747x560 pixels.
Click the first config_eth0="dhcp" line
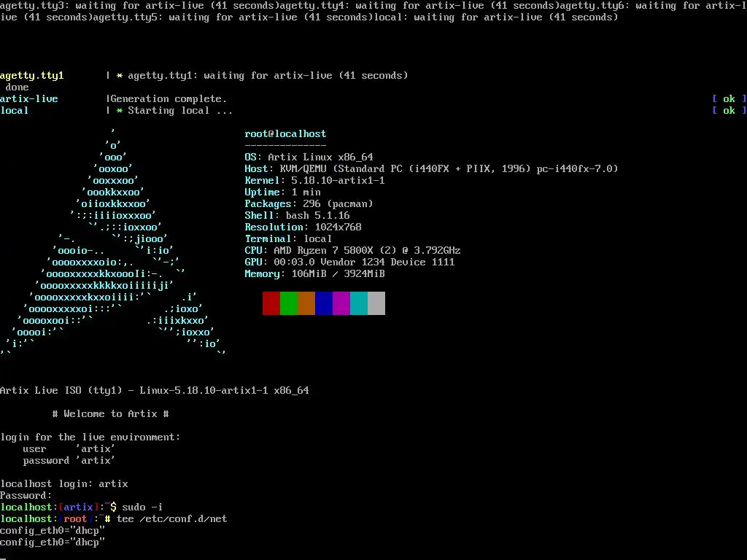coord(53,531)
